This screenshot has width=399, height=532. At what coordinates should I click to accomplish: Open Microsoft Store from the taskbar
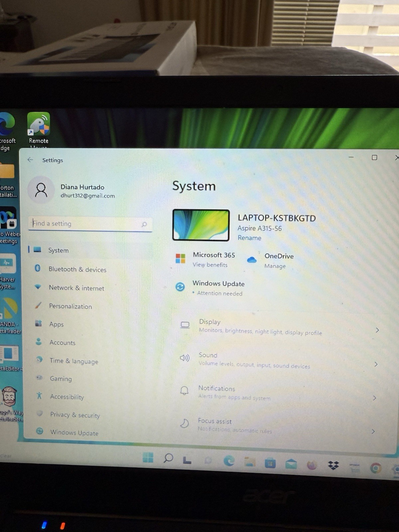[270, 463]
